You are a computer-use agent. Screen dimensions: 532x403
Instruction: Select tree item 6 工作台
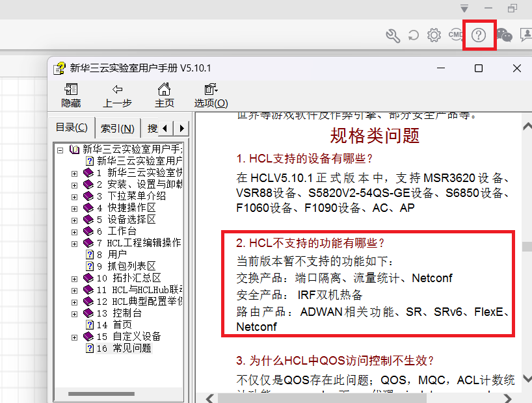point(116,231)
